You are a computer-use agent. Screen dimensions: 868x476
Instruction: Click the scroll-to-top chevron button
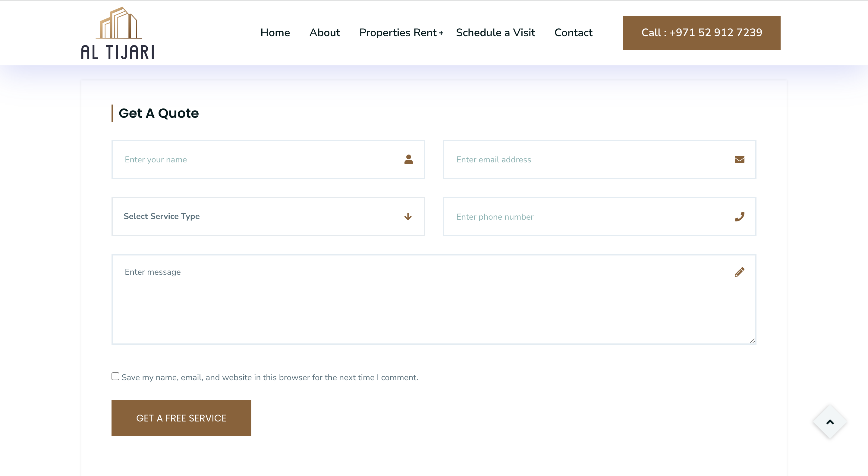(x=830, y=422)
